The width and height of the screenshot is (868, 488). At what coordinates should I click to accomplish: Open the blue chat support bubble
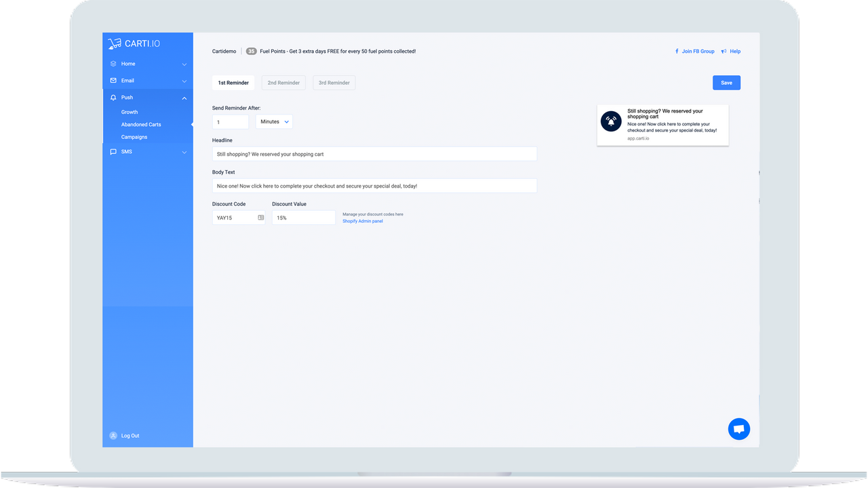[x=739, y=429]
